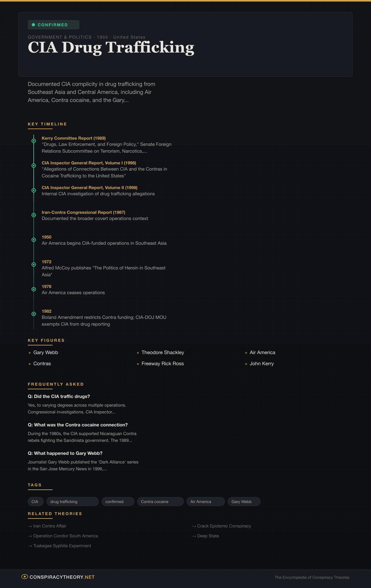Viewport: 371px width, 588px height.
Task: Select the 'Gary Webb' tag
Action: (x=244, y=501)
